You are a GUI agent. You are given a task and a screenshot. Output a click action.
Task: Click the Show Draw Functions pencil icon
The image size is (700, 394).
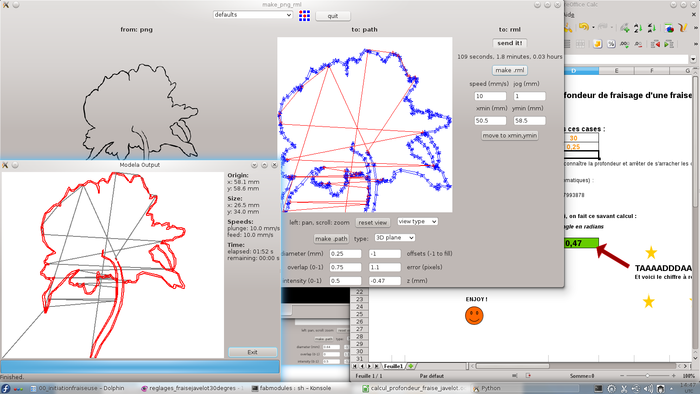click(683, 28)
